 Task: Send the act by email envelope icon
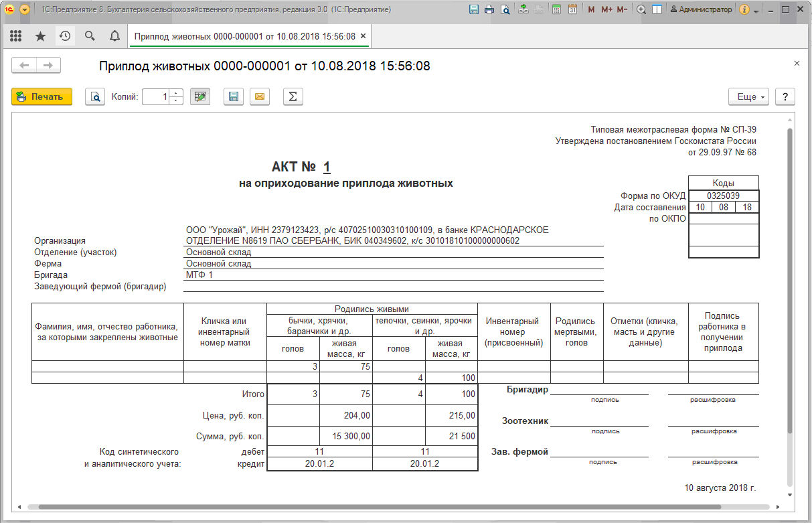pyautogui.click(x=260, y=97)
